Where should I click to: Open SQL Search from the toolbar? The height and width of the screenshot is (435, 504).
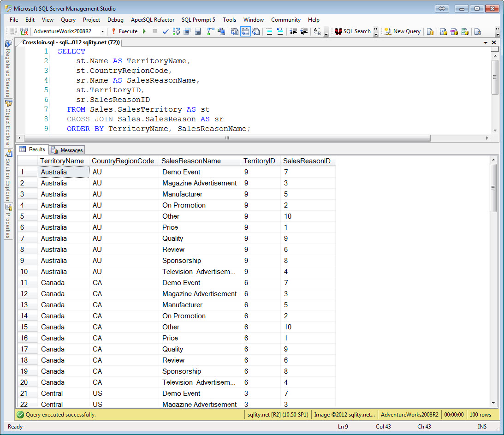click(x=356, y=31)
